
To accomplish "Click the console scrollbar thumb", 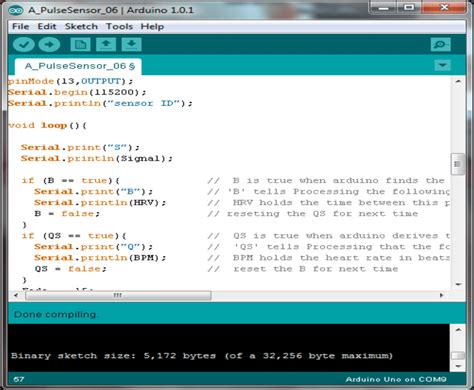I will coord(458,355).
